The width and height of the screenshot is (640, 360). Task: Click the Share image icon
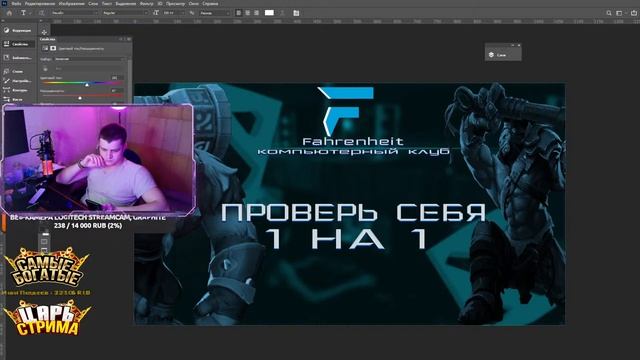coord(634,13)
